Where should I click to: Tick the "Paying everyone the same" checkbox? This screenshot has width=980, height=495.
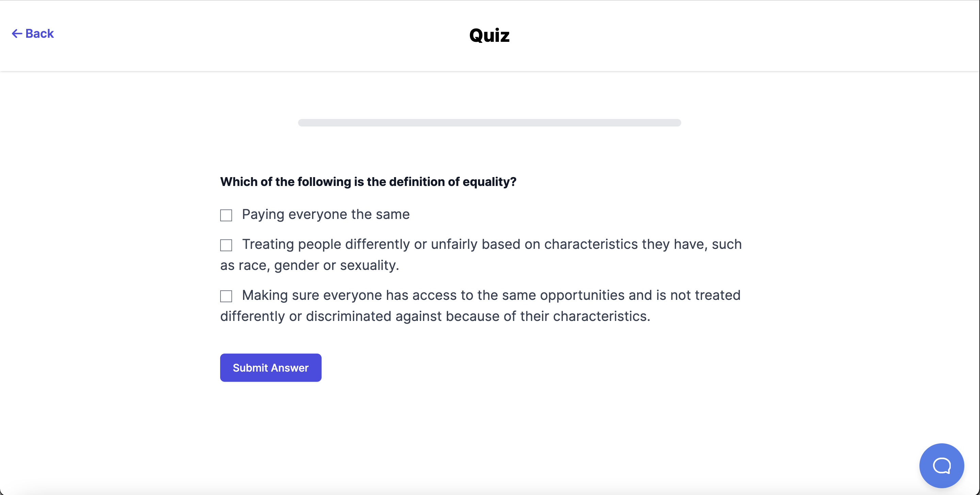point(226,215)
